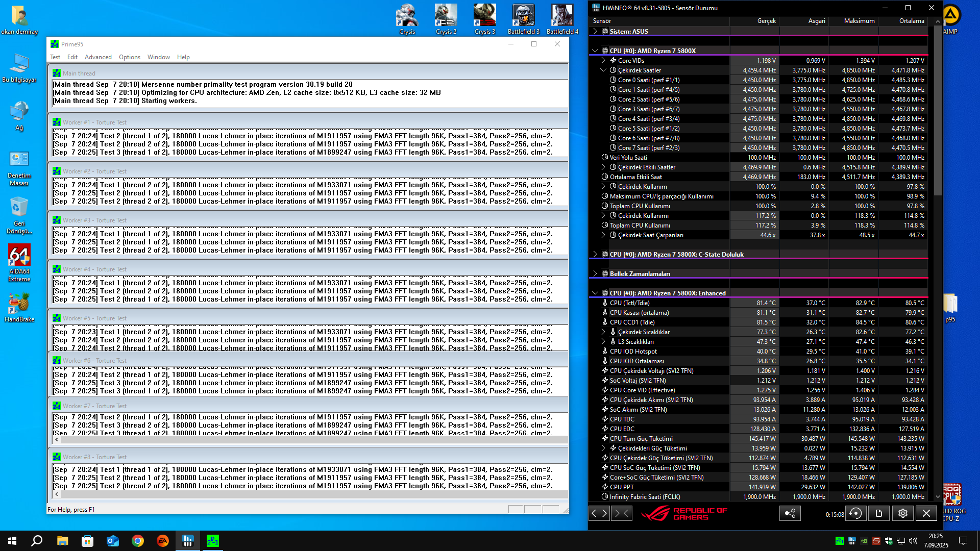This screenshot has width=980, height=551.
Task: Open Crysis 3 desktop shortcut
Action: point(485,19)
